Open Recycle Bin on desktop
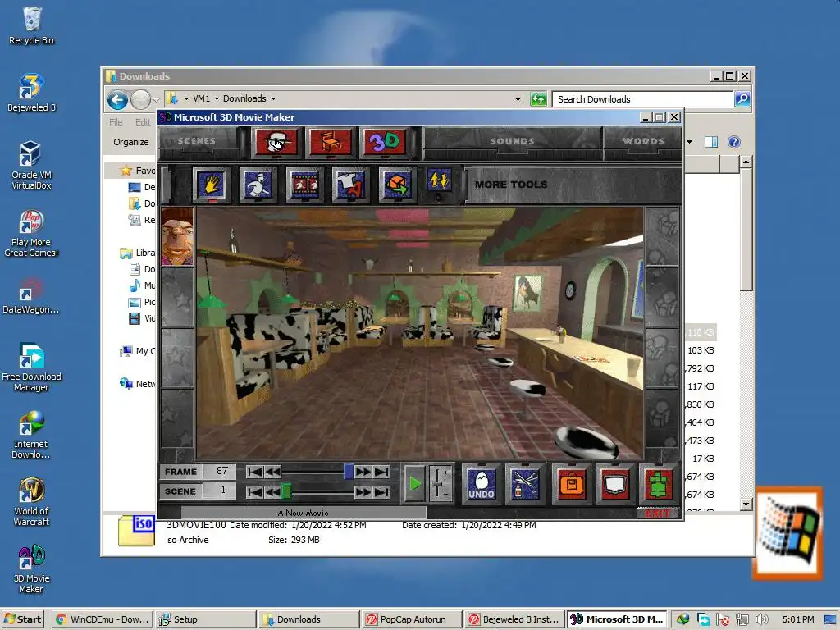Screen dimensions: 840x630 pos(32,25)
